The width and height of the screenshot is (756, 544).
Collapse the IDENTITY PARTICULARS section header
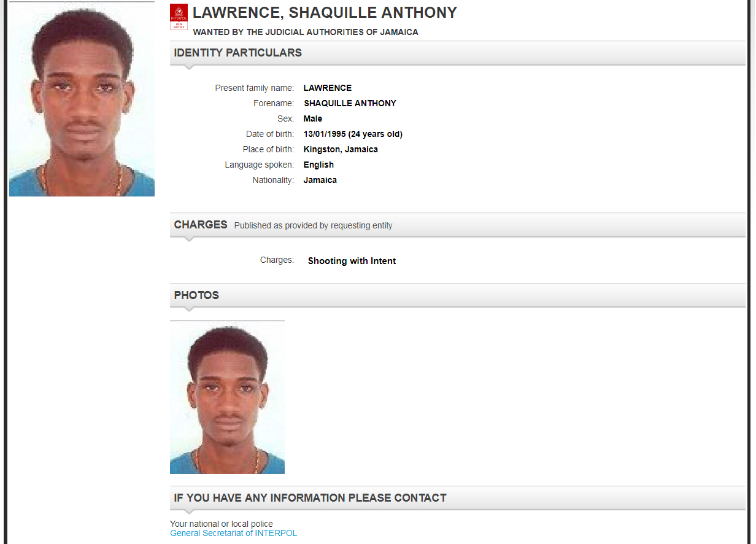click(x=457, y=53)
